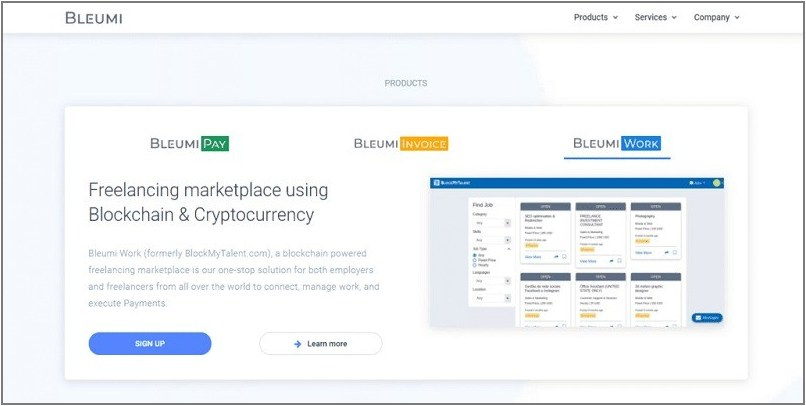This screenshot has height=406, width=806.
Task: Switch to the Bleumi Invoice tab
Action: click(x=401, y=143)
